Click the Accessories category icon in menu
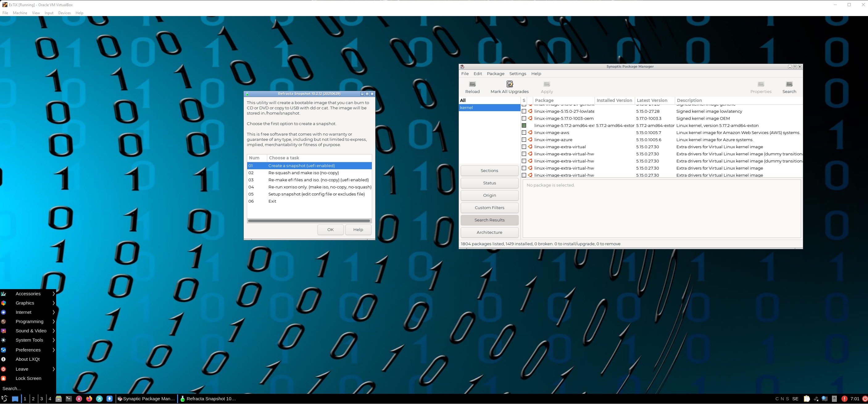The image size is (868, 404). (x=4, y=294)
